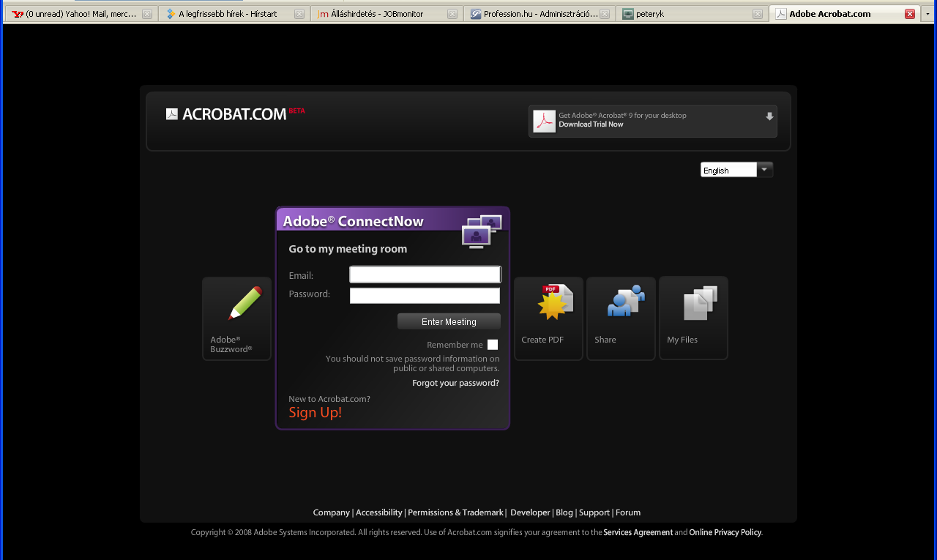This screenshot has height=560, width=937.
Task: Click the Acrobat 9 PDF icon
Action: click(x=544, y=121)
